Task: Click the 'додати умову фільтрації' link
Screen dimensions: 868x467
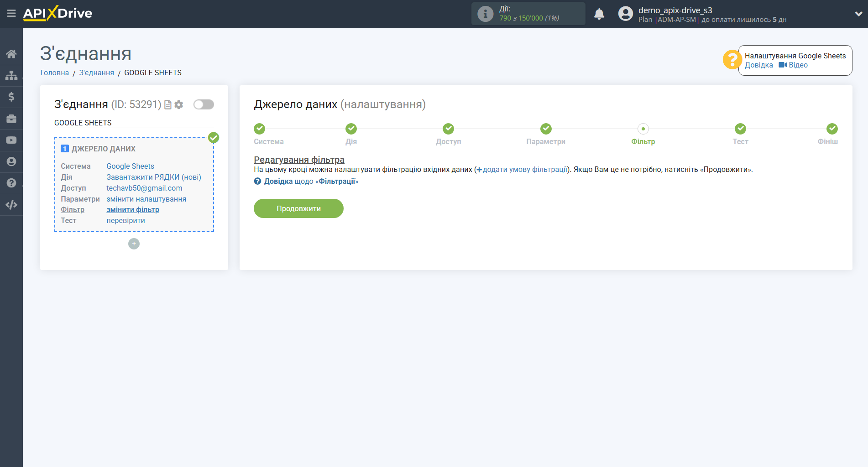Action: (524, 170)
